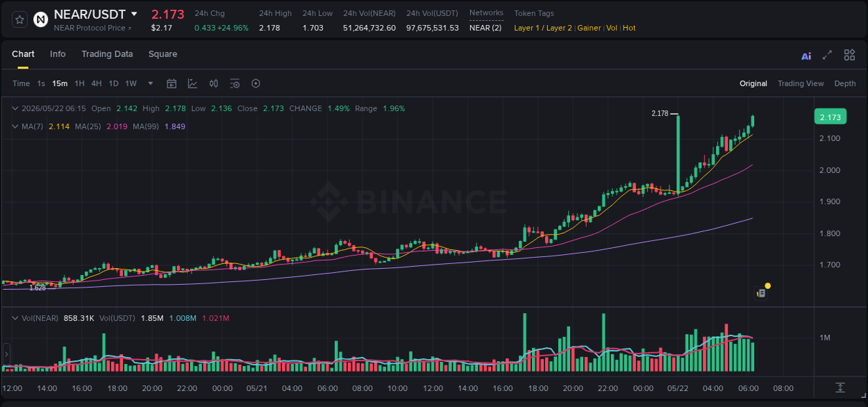Screen dimensions: 868x407
Task: Select the 1s interval
Action: coord(41,83)
